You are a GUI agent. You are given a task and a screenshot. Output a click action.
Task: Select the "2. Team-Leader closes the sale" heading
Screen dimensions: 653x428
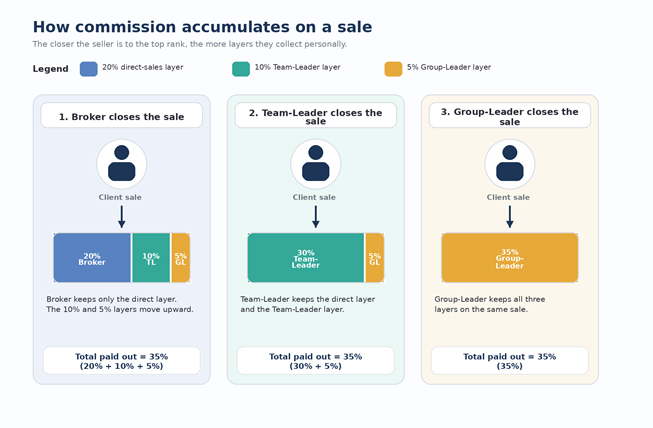[316, 116]
